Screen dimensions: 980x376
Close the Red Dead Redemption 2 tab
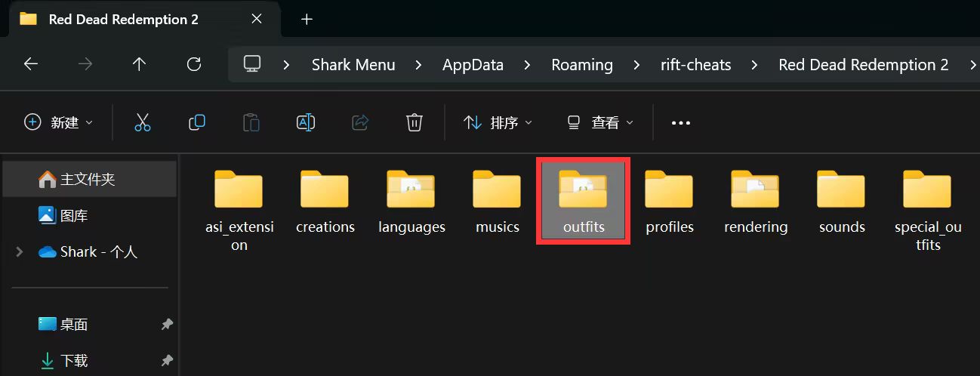tap(257, 20)
